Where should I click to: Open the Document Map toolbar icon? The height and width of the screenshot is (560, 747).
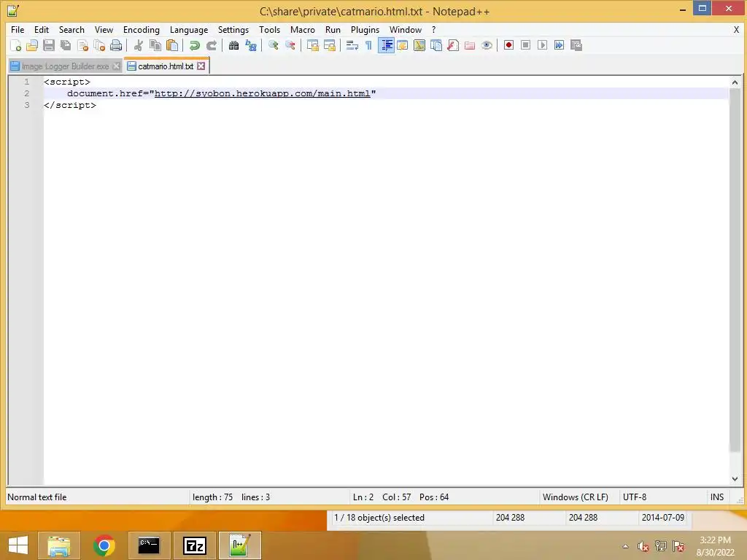point(419,45)
